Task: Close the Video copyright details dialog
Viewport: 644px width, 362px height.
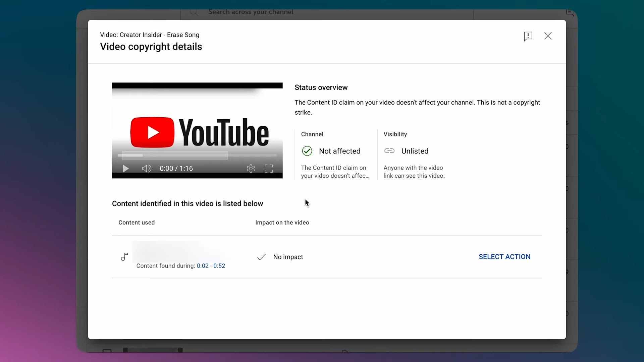Action: [548, 36]
